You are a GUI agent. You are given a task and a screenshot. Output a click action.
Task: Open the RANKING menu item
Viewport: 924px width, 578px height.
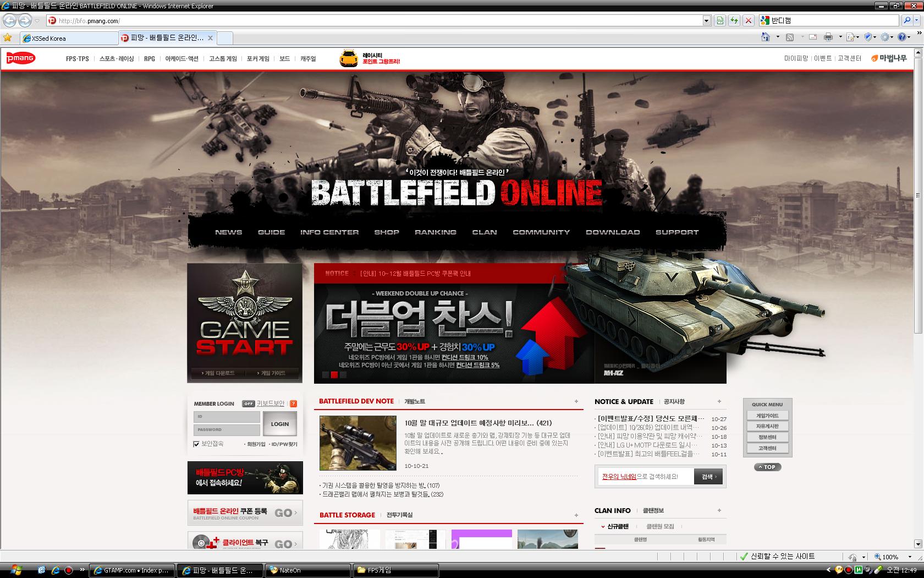(x=435, y=232)
